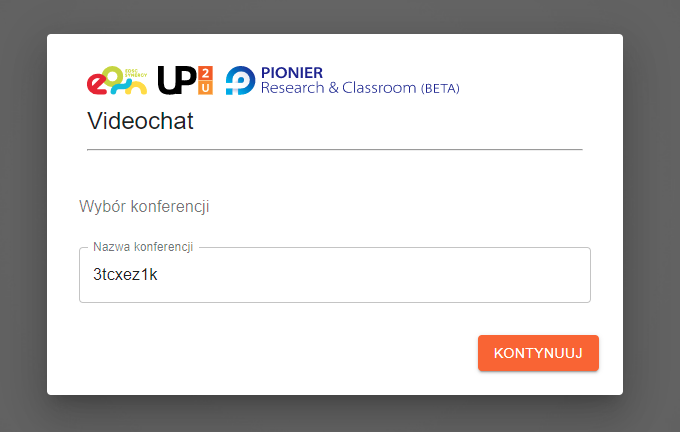The width and height of the screenshot is (680, 432).
Task: Click the Research & Classroom subtitle
Action: click(338, 88)
